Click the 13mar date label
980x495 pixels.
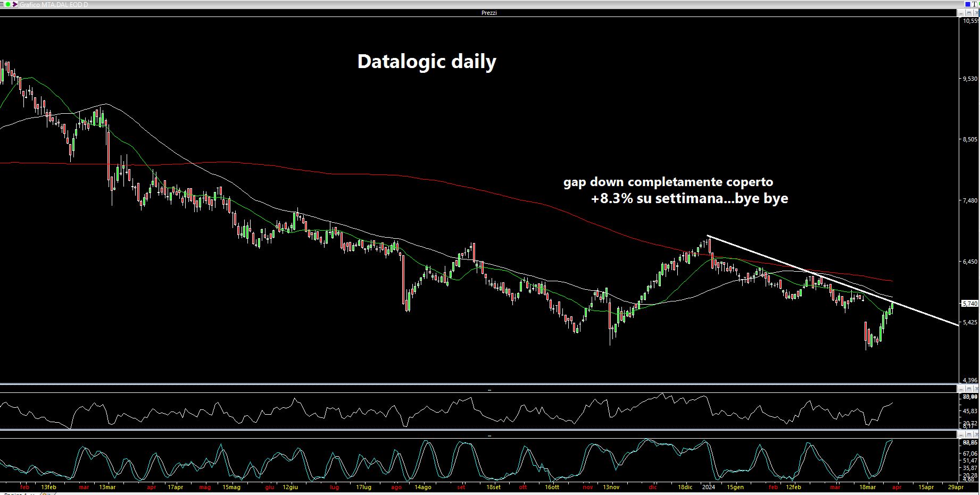(107, 486)
